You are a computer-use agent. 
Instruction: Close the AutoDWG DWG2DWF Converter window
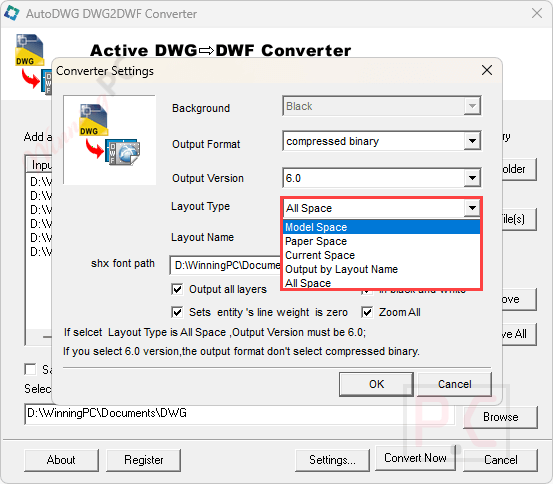pyautogui.click(x=537, y=13)
